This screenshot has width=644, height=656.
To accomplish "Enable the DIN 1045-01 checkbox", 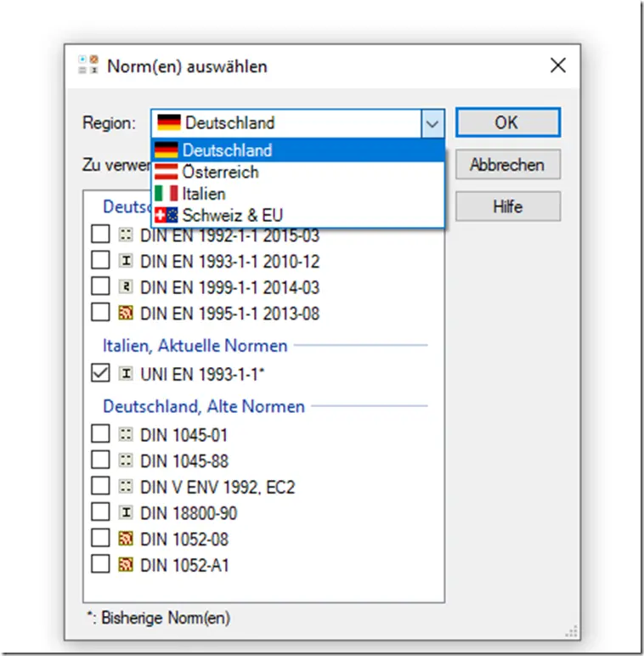I will 100,434.
